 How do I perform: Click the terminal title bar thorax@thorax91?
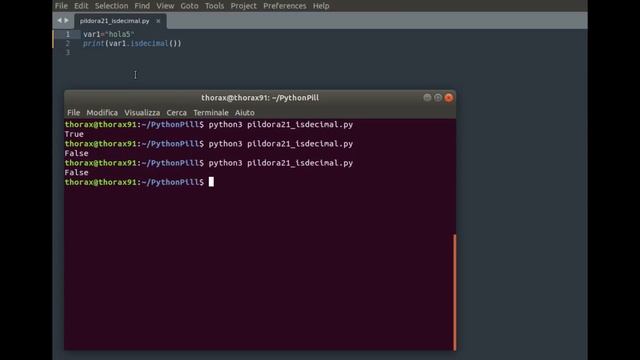[x=260, y=98]
